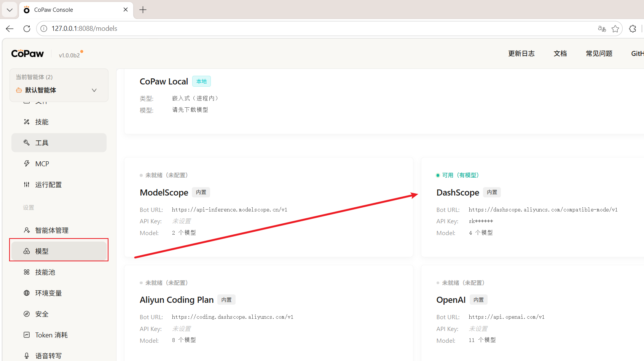Image resolution: width=644 pixels, height=361 pixels.
Task: Click the 内置 tag beside ModelScope
Action: [x=201, y=192]
